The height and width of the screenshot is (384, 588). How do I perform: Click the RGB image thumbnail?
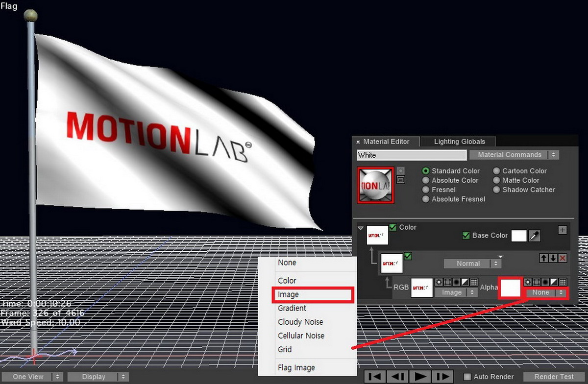click(x=422, y=288)
